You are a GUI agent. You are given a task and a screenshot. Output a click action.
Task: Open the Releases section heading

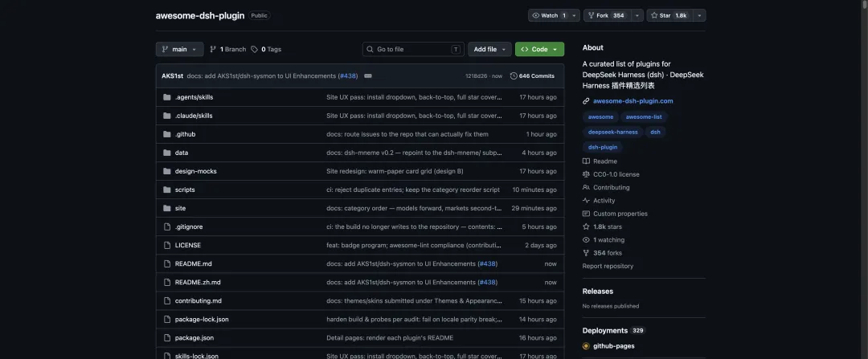[598, 292]
